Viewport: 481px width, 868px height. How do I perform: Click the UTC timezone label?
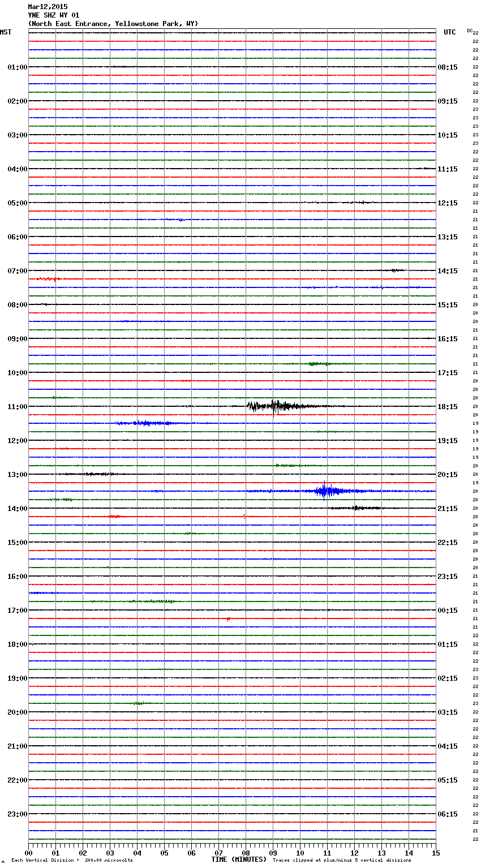click(x=450, y=32)
